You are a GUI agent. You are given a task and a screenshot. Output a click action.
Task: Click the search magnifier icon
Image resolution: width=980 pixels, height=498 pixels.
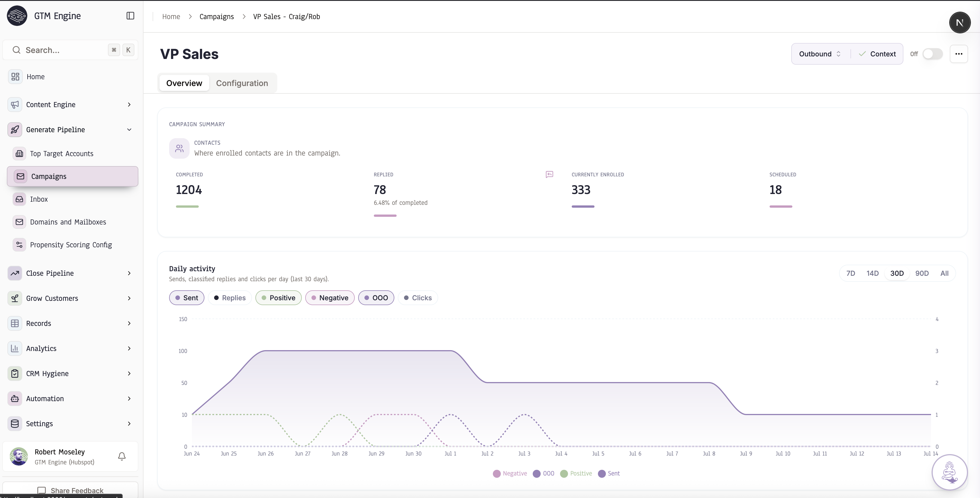[16, 50]
